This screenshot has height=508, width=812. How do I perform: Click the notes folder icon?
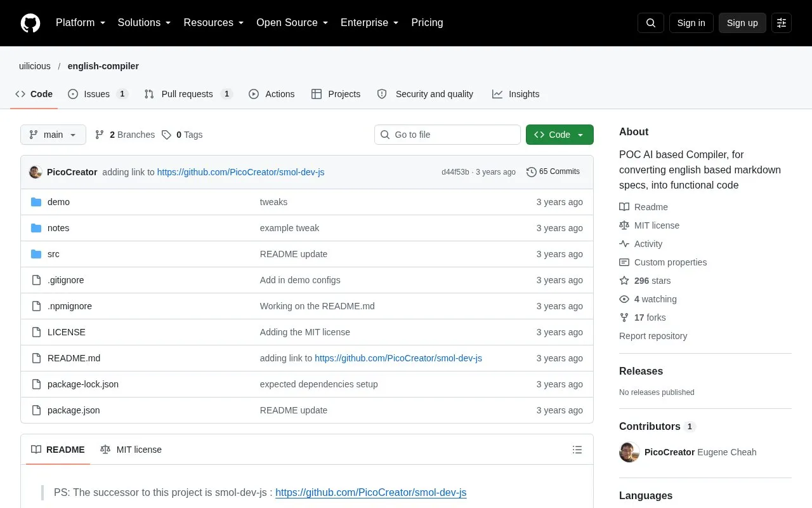[x=36, y=228]
